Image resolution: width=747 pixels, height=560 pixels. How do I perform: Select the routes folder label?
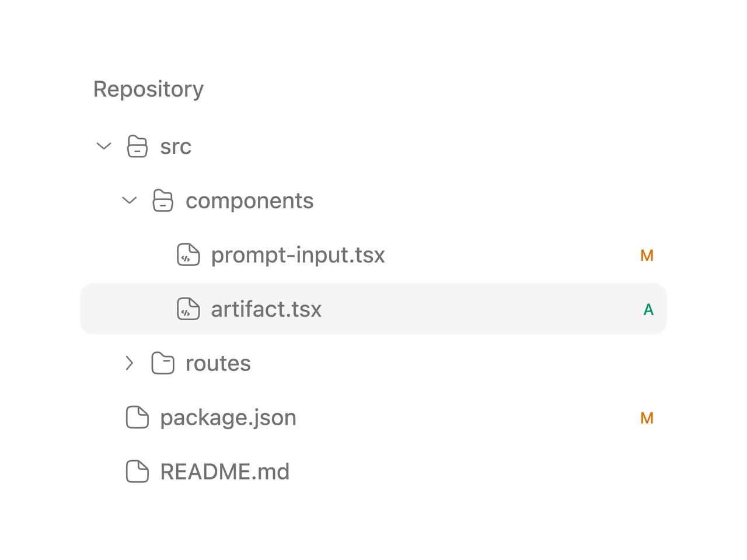pyautogui.click(x=218, y=363)
